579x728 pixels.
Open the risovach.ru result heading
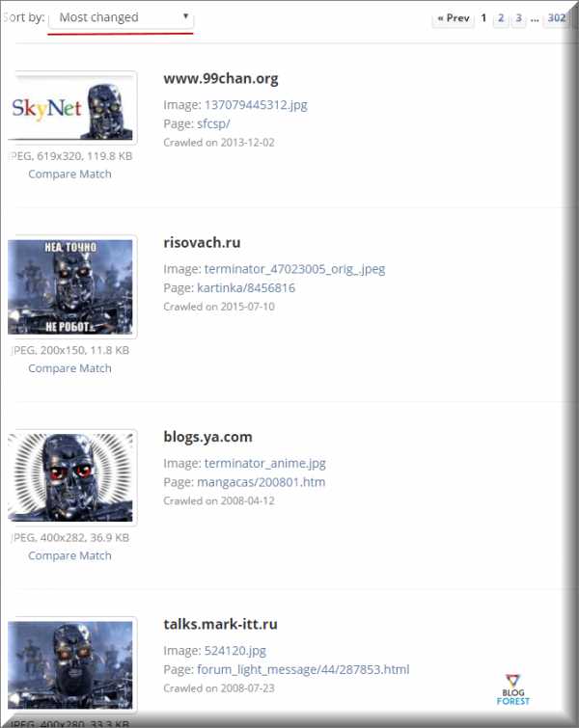tap(202, 242)
